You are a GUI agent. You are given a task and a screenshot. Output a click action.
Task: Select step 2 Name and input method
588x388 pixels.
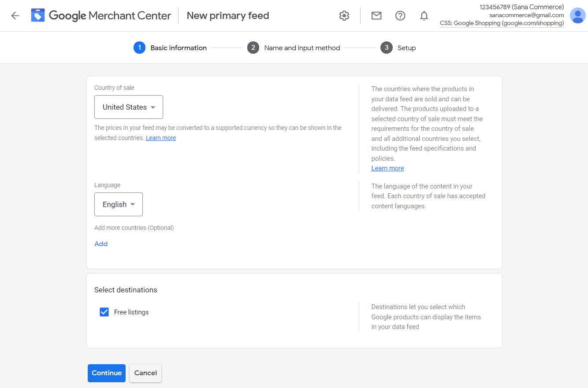click(x=294, y=48)
